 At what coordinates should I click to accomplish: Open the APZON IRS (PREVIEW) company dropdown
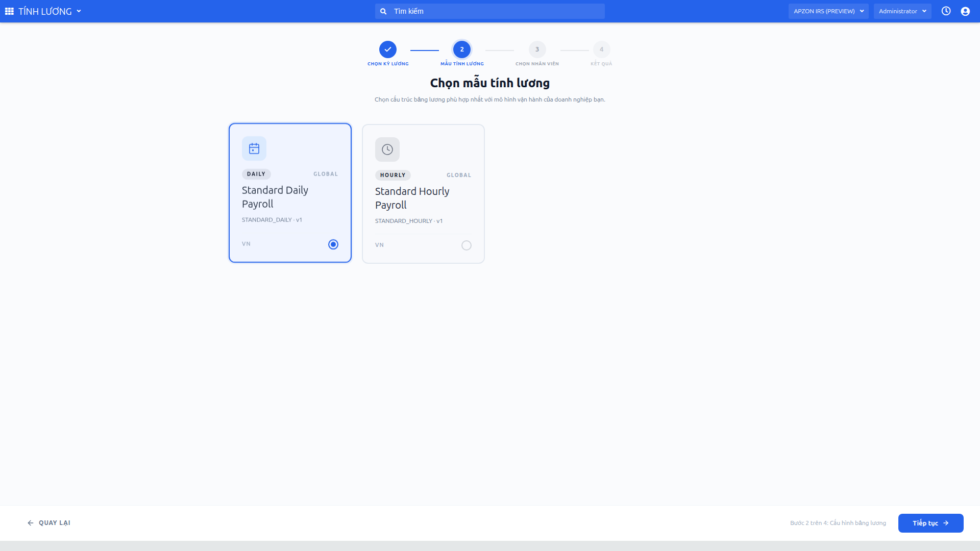828,11
